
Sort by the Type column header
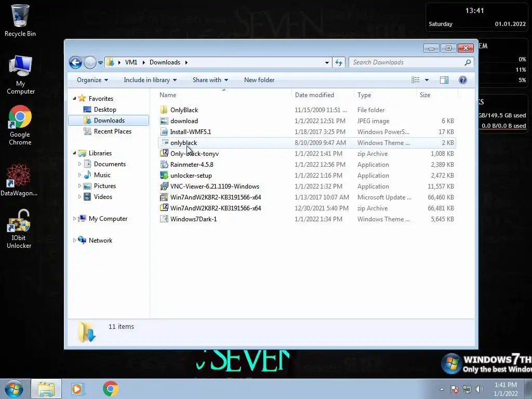point(385,95)
